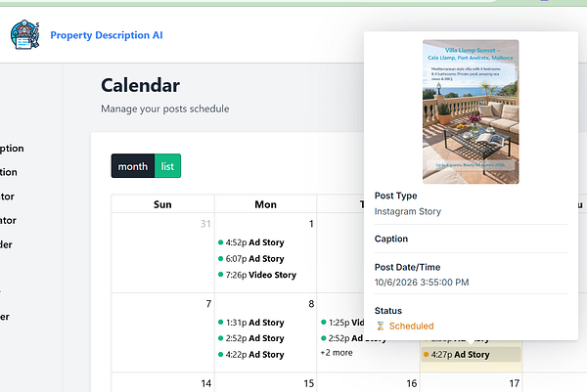The width and height of the screenshot is (587, 392).
Task: Click the Sun column header
Action: pos(162,204)
